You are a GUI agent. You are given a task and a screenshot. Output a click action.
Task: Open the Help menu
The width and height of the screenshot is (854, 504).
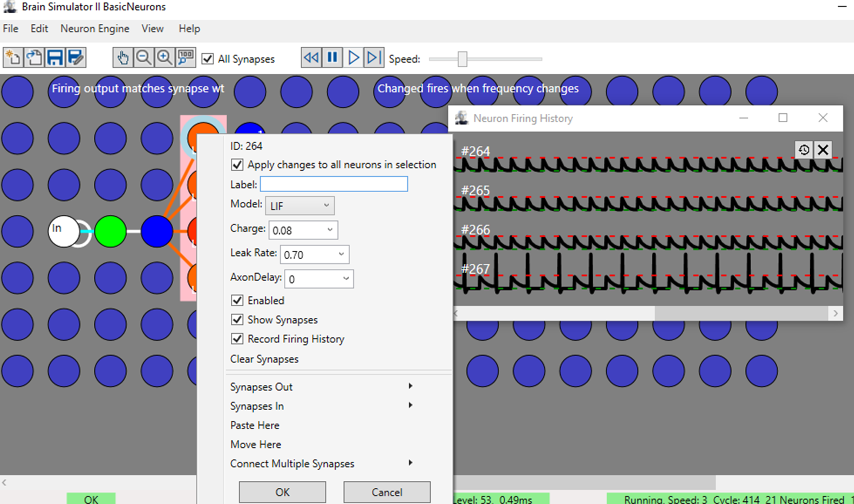point(189,29)
